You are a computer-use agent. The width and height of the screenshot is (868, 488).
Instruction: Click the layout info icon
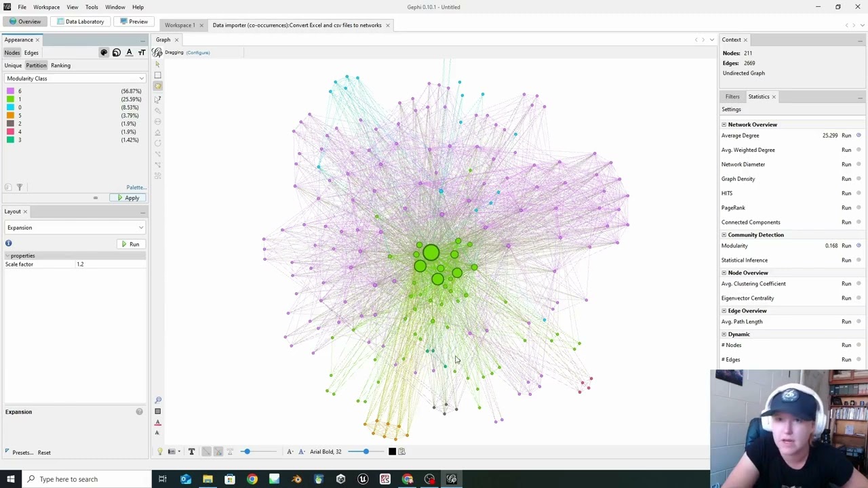point(8,243)
